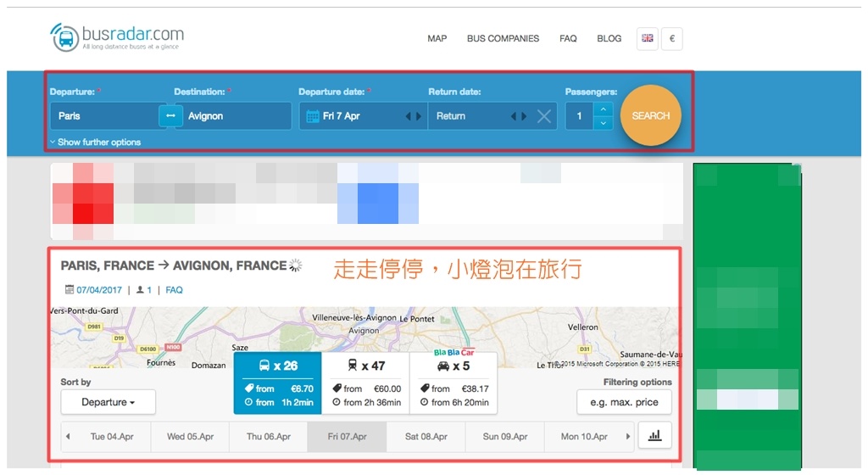
Task: Select the bus results tab x 26
Action: (277, 383)
